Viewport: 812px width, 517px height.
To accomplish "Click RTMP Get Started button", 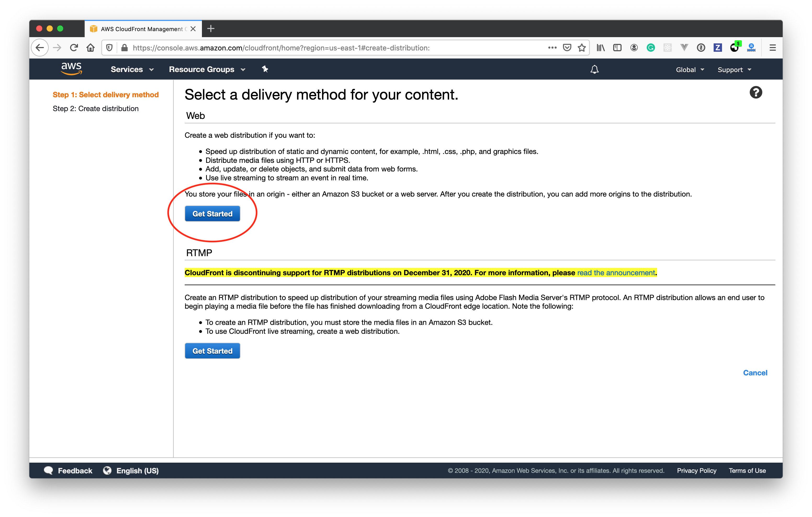I will (x=212, y=351).
